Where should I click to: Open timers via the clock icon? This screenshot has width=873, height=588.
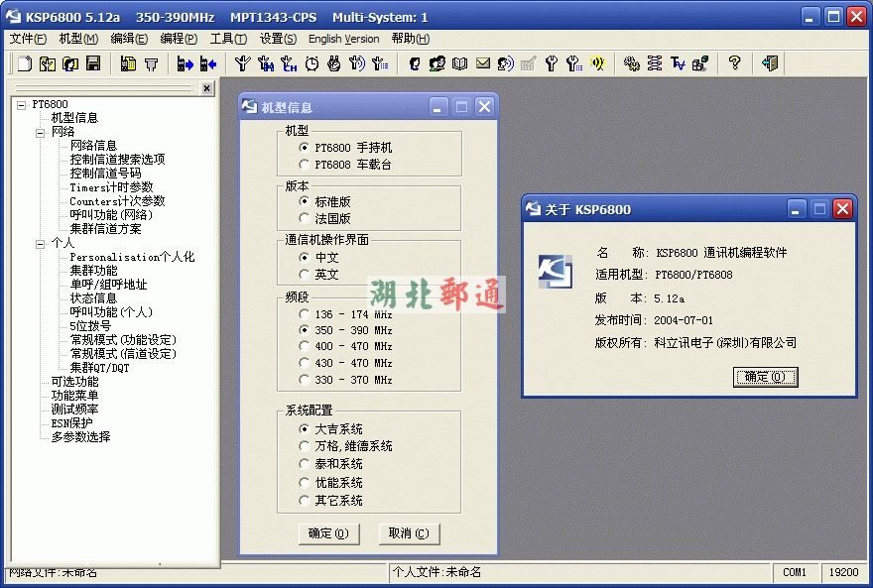pyautogui.click(x=312, y=63)
